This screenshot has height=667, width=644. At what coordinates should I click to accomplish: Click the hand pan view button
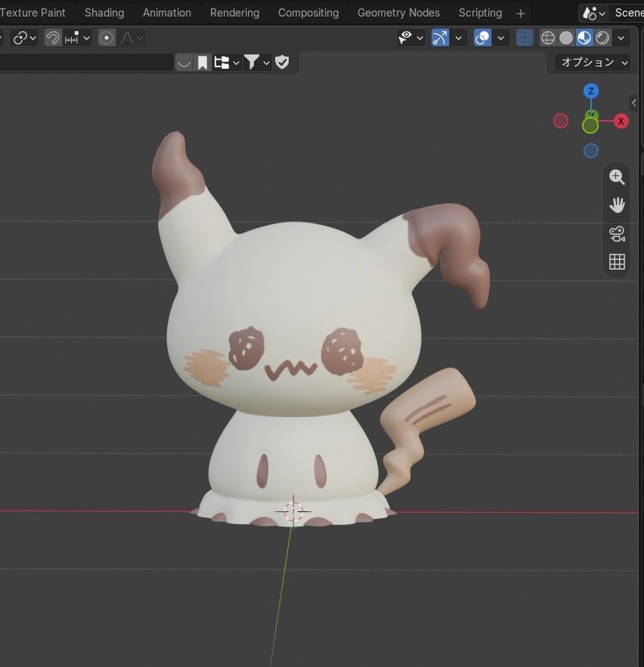coord(617,205)
